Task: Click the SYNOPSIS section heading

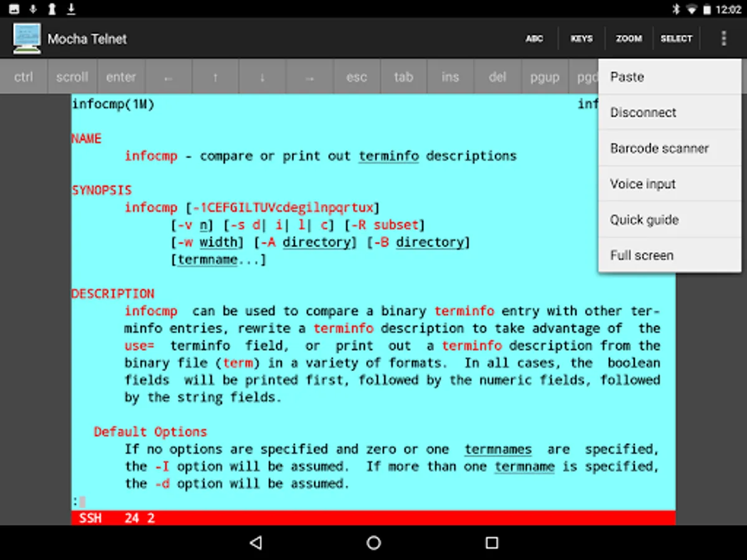Action: 101,190
